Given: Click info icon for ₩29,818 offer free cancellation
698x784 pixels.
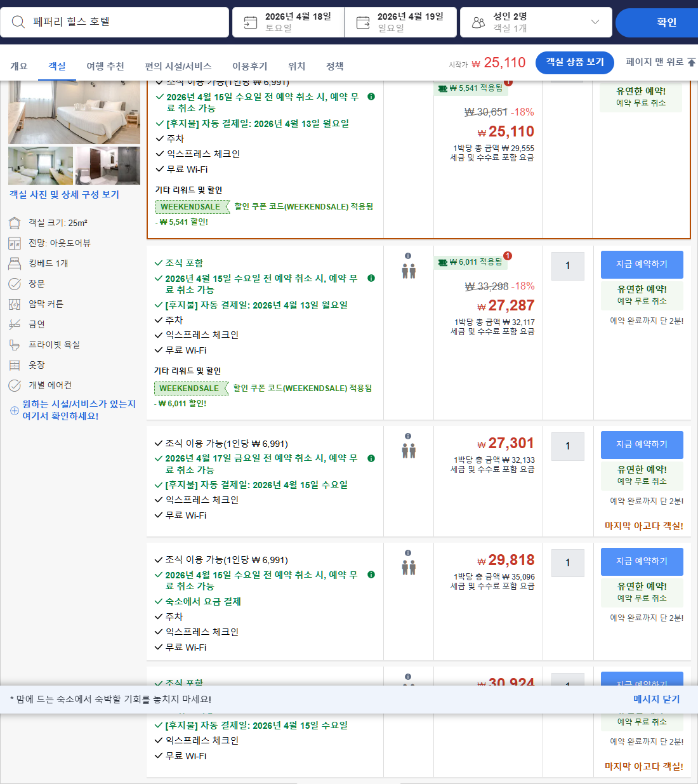Looking at the screenshot, I should pyautogui.click(x=371, y=575).
